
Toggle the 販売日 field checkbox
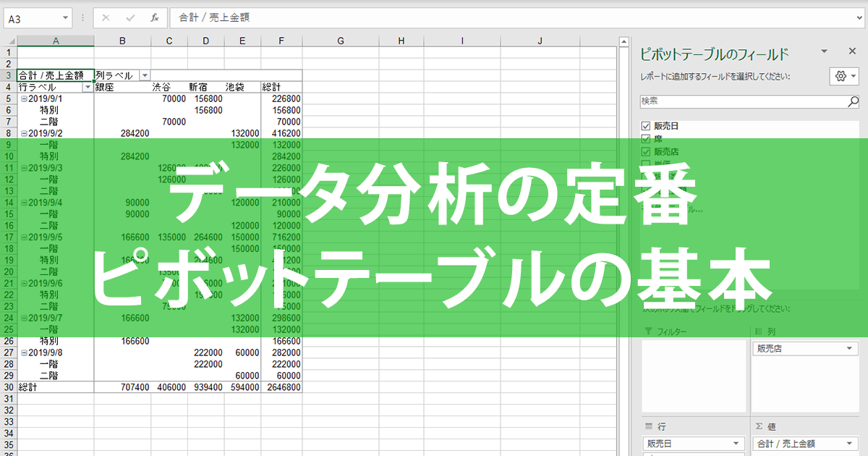[647, 126]
